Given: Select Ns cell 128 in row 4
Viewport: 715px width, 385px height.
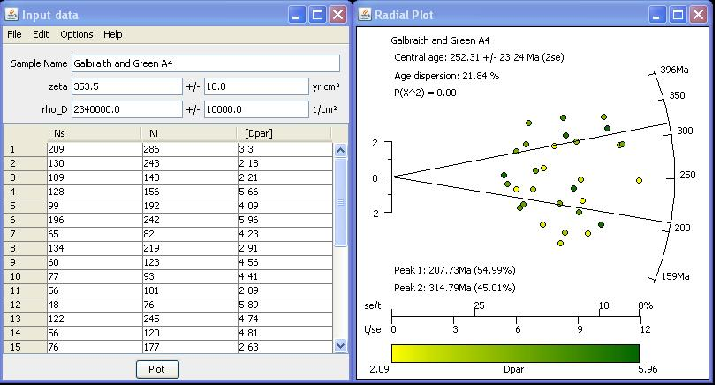Looking at the screenshot, I should point(94,192).
